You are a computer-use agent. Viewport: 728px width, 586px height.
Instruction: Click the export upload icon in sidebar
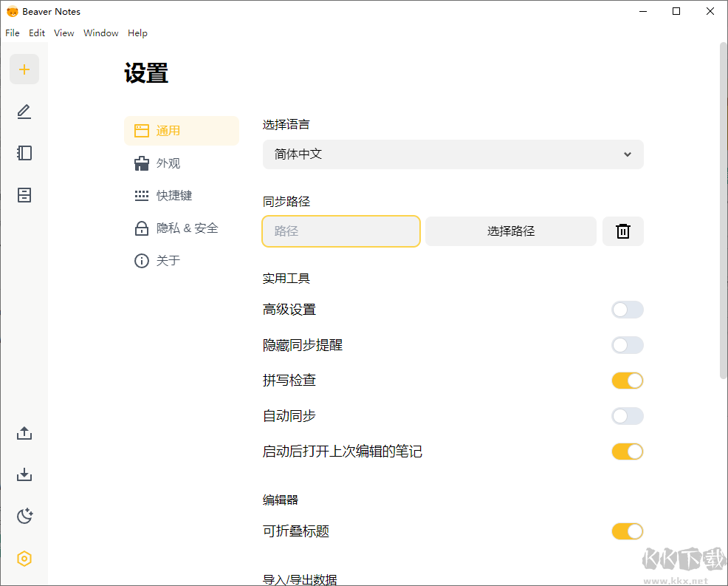click(x=24, y=433)
